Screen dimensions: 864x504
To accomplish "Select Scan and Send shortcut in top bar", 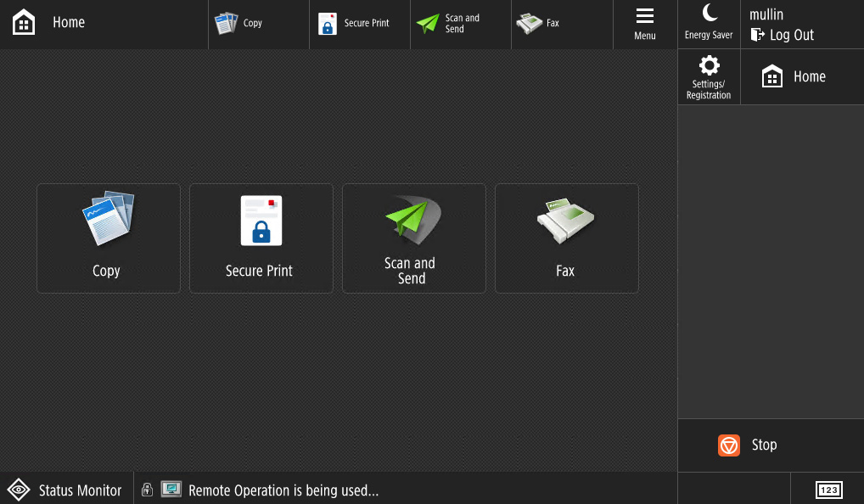I will 461,25.
